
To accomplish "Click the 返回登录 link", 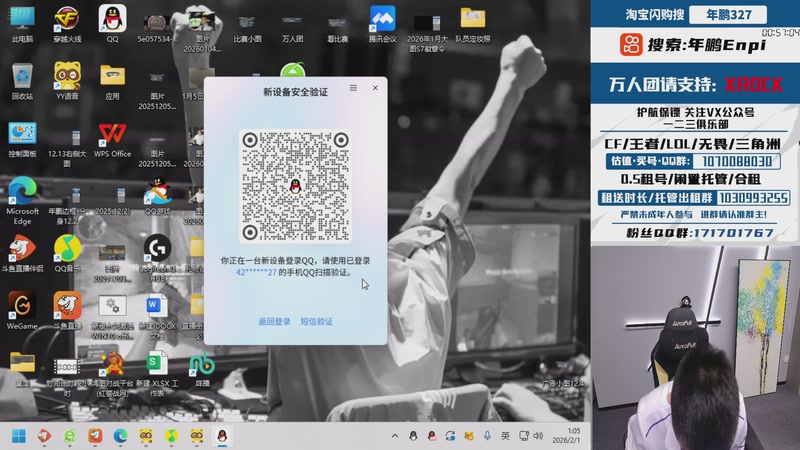I will 274,321.
